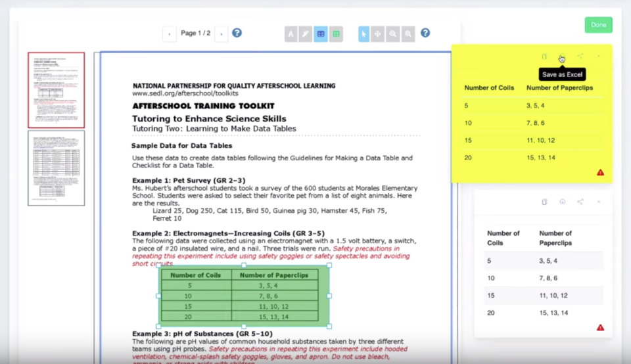Click the '11, 10, 12' cell in yellow card
Image resolution: width=631 pixels, height=364 pixels.
540,141
